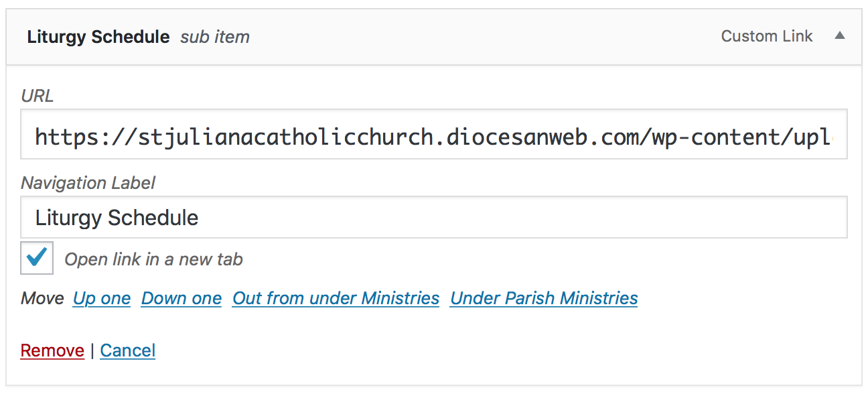Viewport: 868px width, 394px height.
Task: Remove this menu item
Action: [x=52, y=350]
